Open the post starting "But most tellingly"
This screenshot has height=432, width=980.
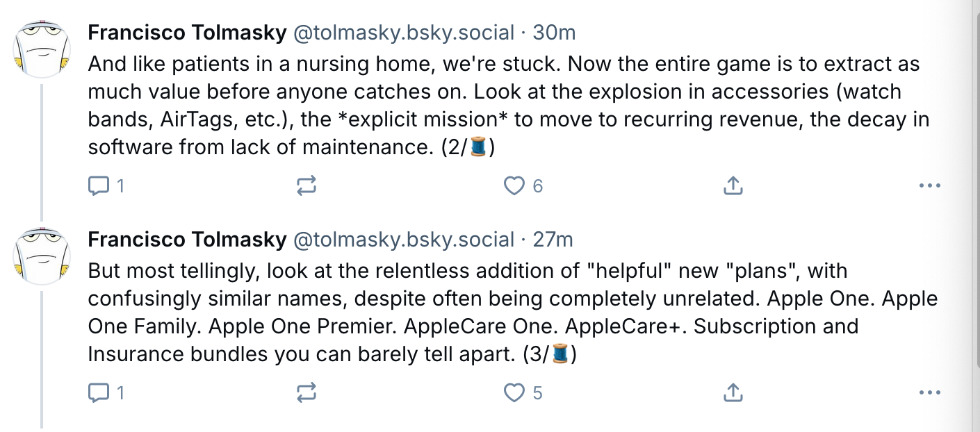tap(487, 313)
